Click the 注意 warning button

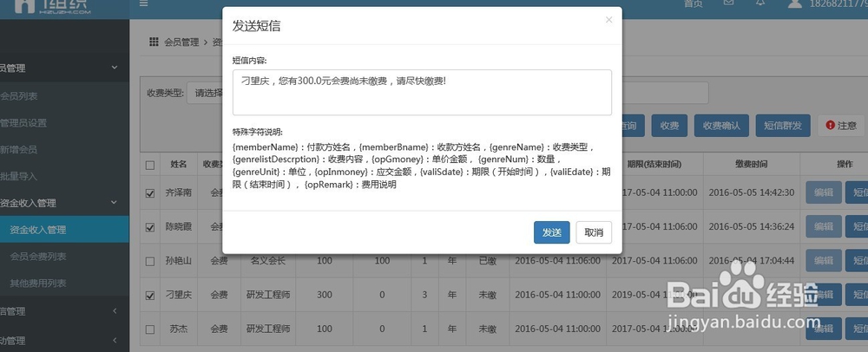tap(841, 126)
